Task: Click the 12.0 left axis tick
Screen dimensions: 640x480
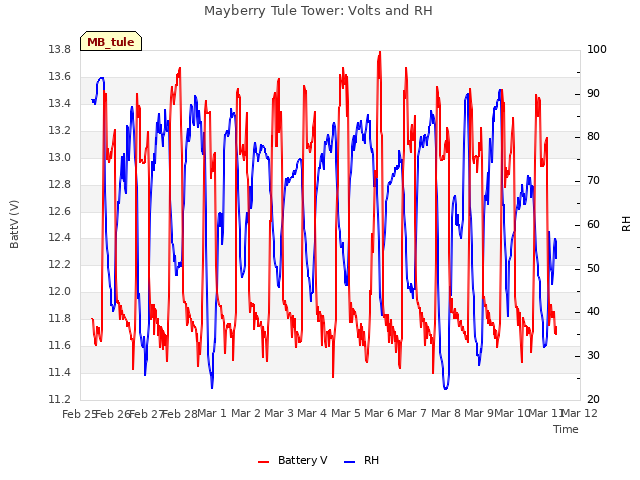Action: [x=60, y=291]
